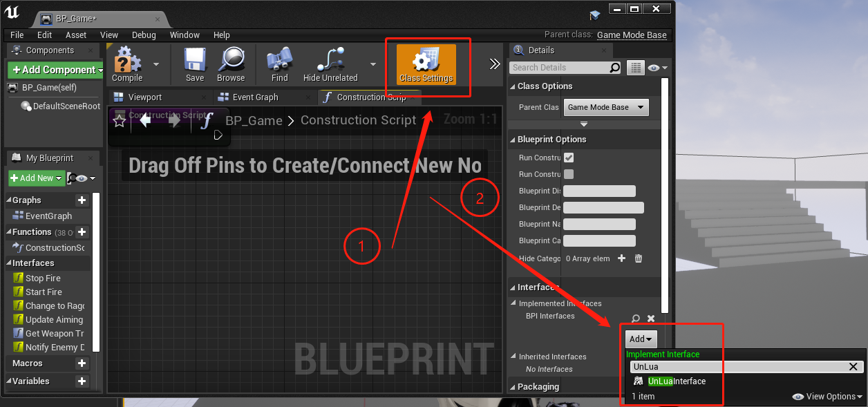Select the Update Aiming interface function
The image size is (868, 407).
54,320
